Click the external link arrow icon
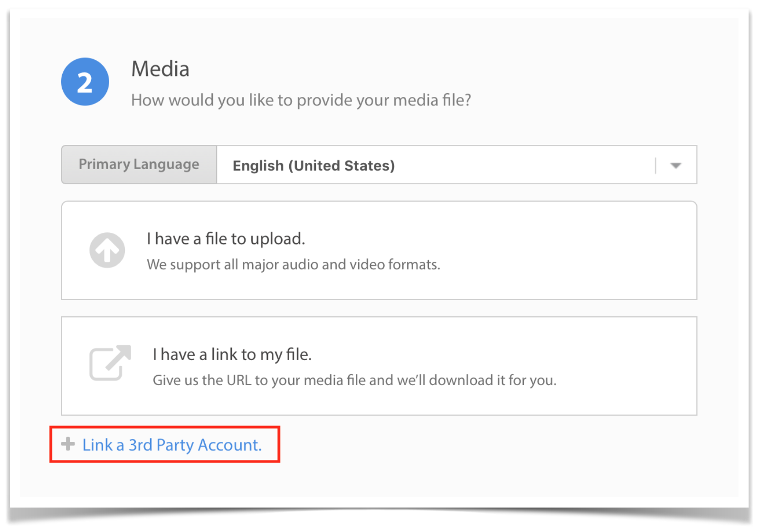This screenshot has height=532, width=760. [110, 363]
